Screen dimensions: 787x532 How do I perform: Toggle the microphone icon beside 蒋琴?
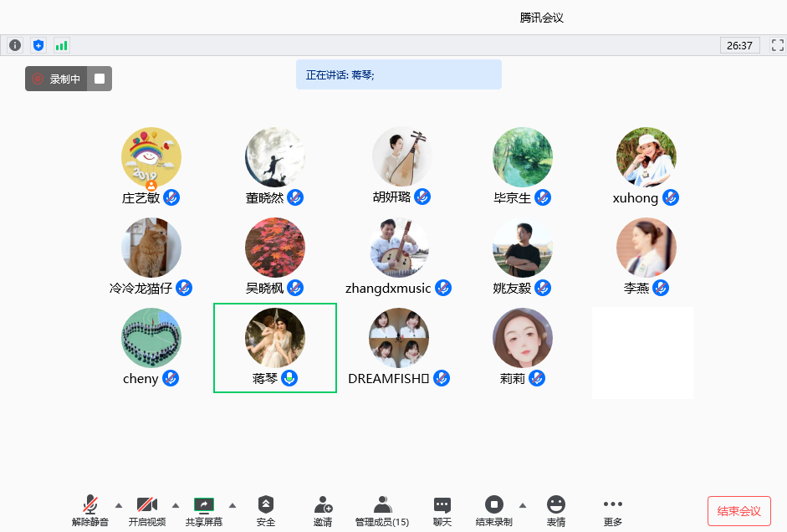(289, 378)
